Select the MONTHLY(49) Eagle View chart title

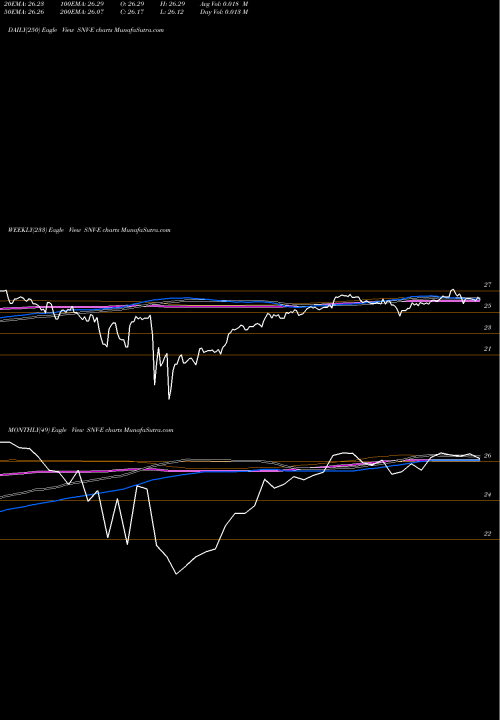(x=90, y=430)
